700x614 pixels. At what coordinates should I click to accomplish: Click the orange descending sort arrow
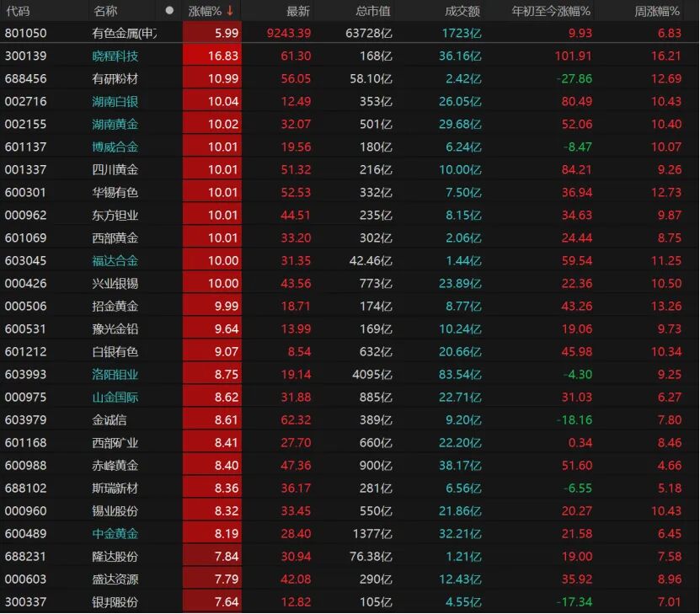230,10
